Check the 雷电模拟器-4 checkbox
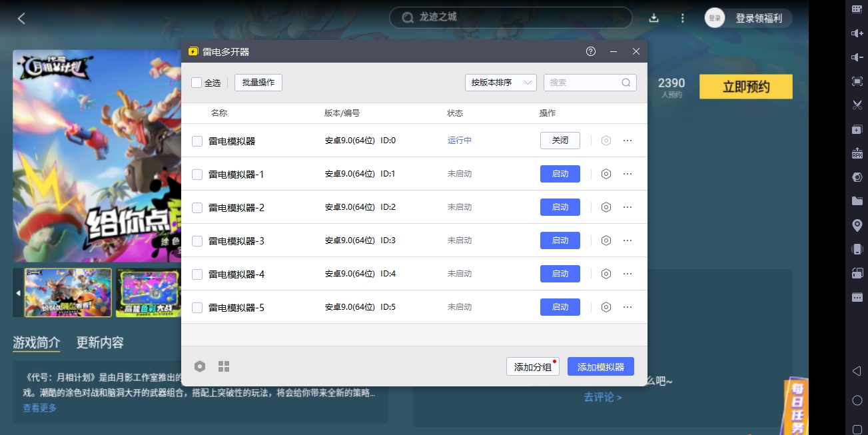 pos(197,274)
